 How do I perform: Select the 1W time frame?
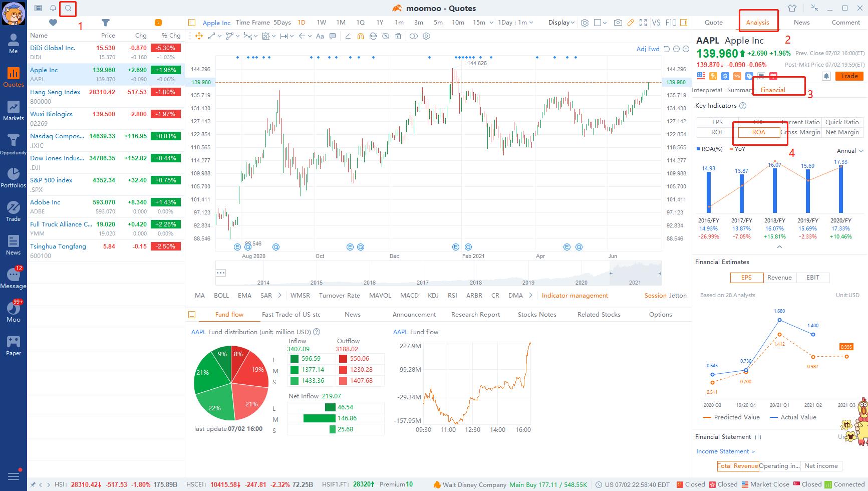pyautogui.click(x=321, y=23)
